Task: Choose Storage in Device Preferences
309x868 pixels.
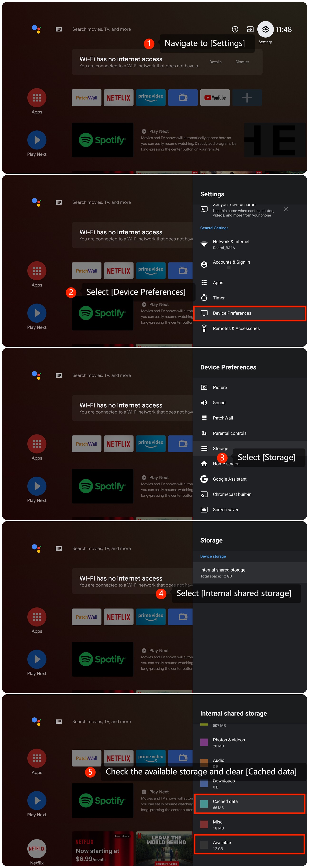Action: point(220,448)
